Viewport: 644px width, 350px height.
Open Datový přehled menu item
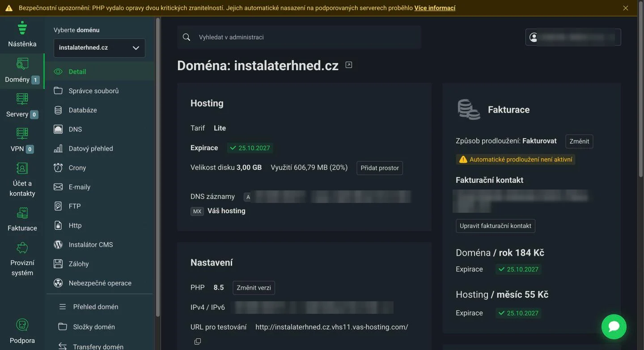point(100,148)
